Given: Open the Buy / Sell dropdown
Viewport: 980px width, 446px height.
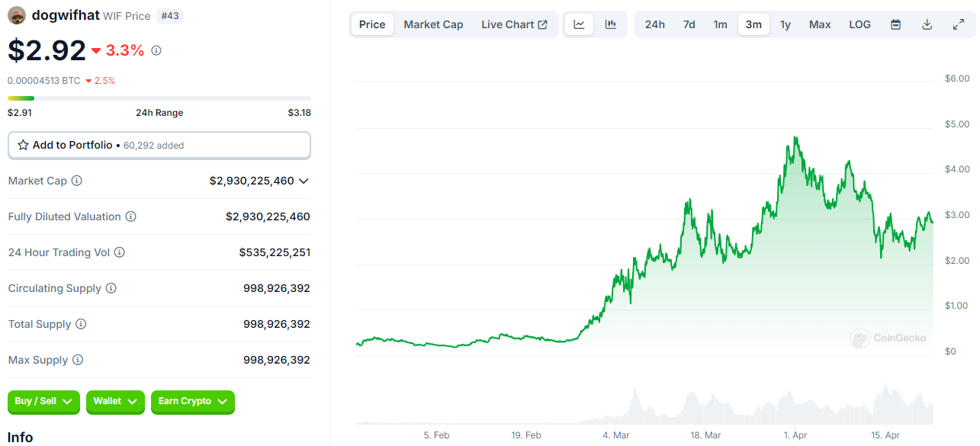Looking at the screenshot, I should point(43,402).
